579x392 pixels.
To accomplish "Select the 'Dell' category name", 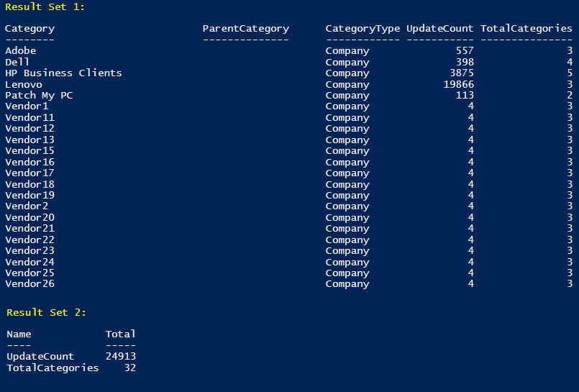I will [17, 62].
